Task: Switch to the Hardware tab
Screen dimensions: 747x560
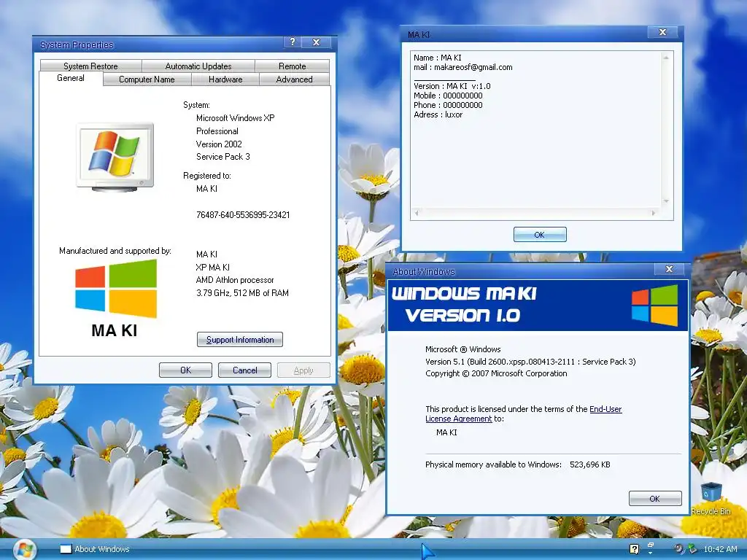Action: pyautogui.click(x=225, y=79)
